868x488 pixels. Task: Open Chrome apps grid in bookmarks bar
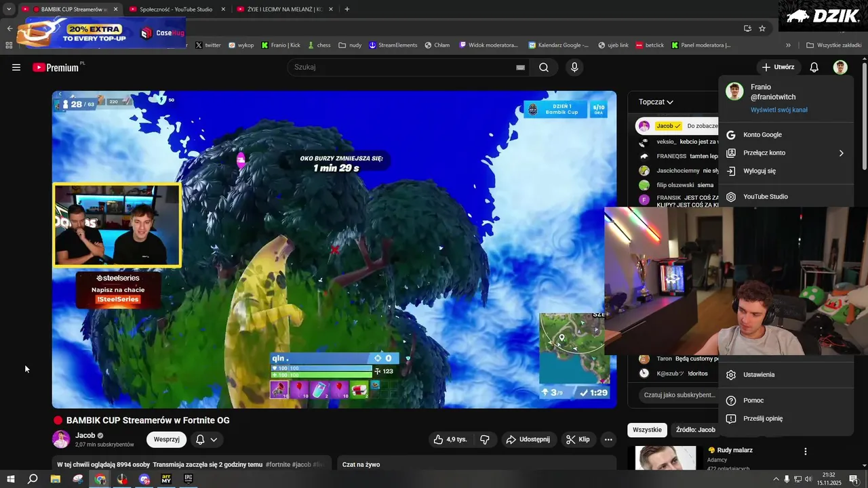coord(9,45)
